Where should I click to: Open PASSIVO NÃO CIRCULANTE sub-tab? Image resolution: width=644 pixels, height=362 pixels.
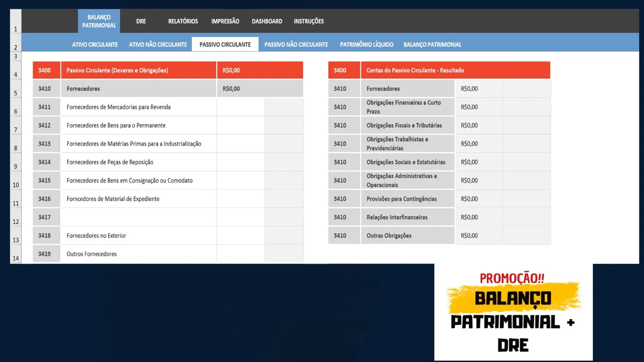pyautogui.click(x=296, y=45)
